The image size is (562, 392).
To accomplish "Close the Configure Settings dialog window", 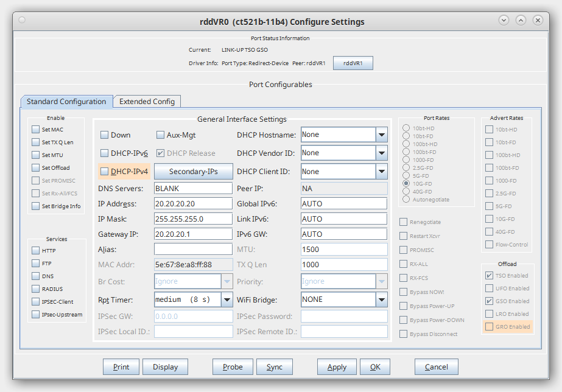I will coord(537,20).
